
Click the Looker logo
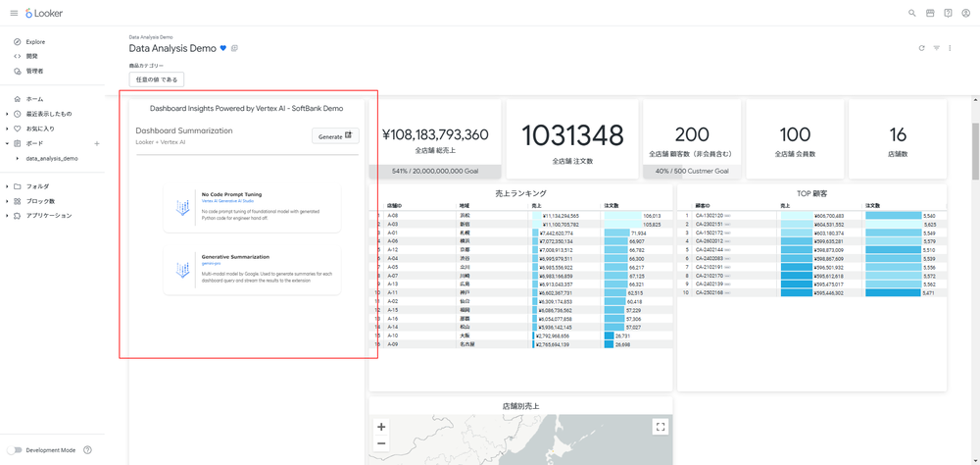point(44,13)
